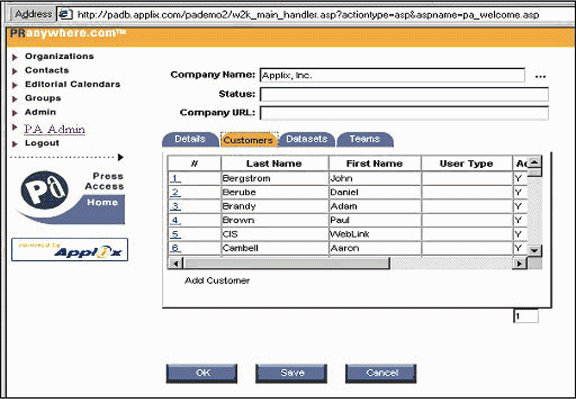The image size is (576, 399).
Task: Click the scroll right arrow of customer table
Action: pyautogui.click(x=519, y=263)
